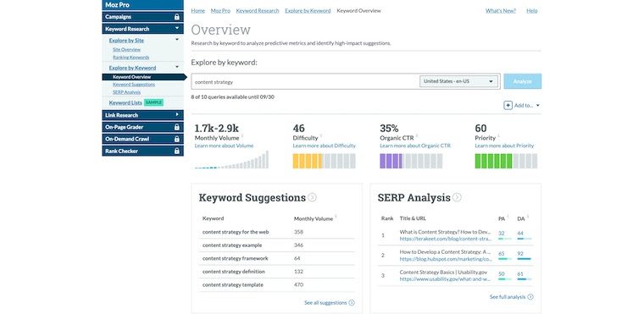Click See full analysis link
The width and height of the screenshot is (644, 314).
(511, 297)
